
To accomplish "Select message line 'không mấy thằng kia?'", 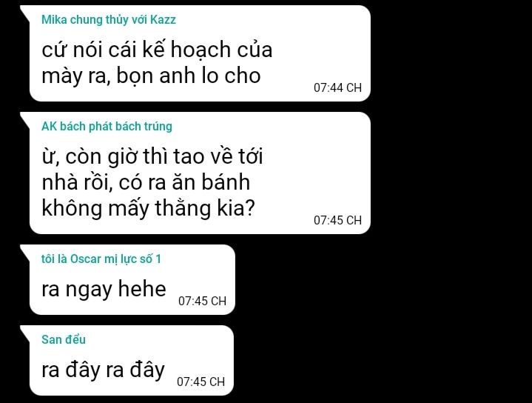I will 148,208.
